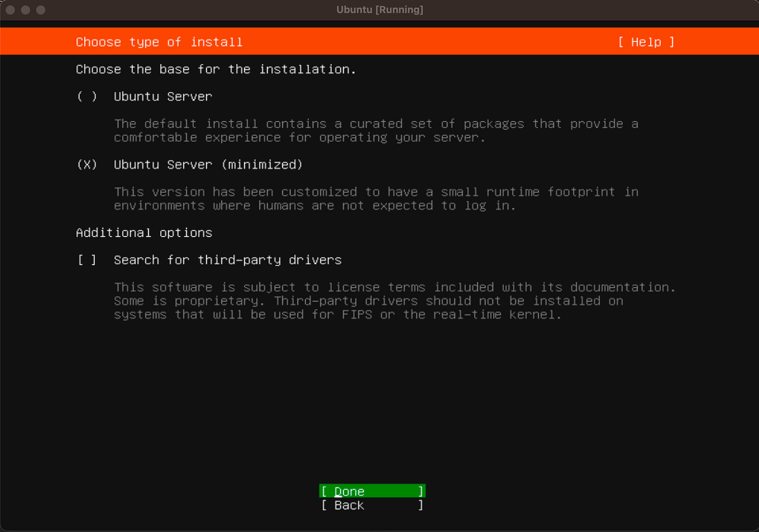This screenshot has height=532, width=759.
Task: Click 'Choose the base for the installation.' text
Action: [x=216, y=69]
